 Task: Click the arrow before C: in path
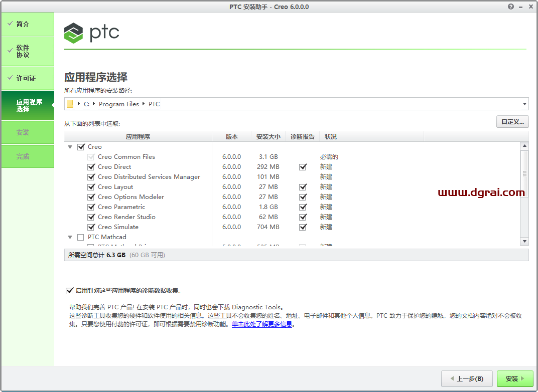pos(79,103)
